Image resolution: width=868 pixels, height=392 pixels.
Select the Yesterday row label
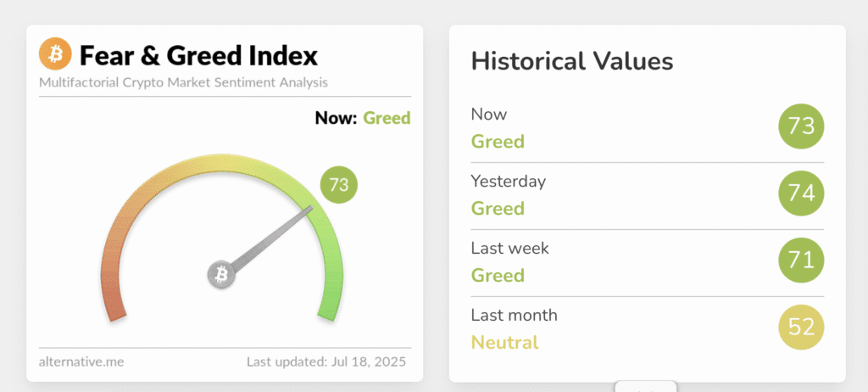point(509,181)
